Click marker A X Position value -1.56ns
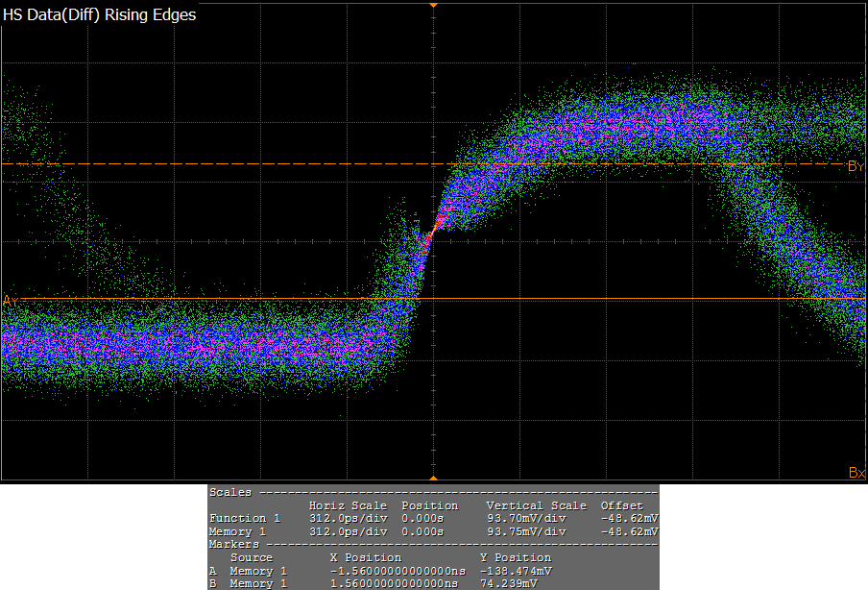 [x=397, y=571]
